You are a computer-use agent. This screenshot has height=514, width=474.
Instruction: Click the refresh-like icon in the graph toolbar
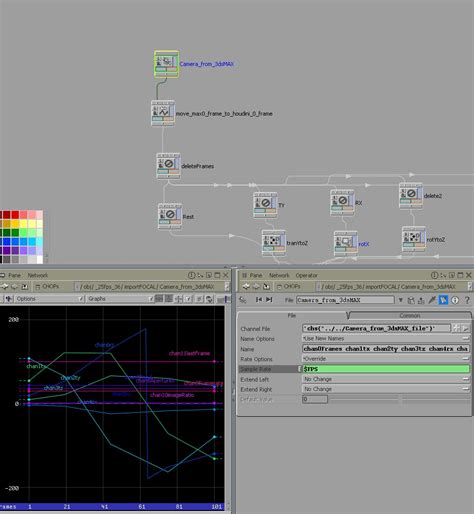tap(209, 299)
